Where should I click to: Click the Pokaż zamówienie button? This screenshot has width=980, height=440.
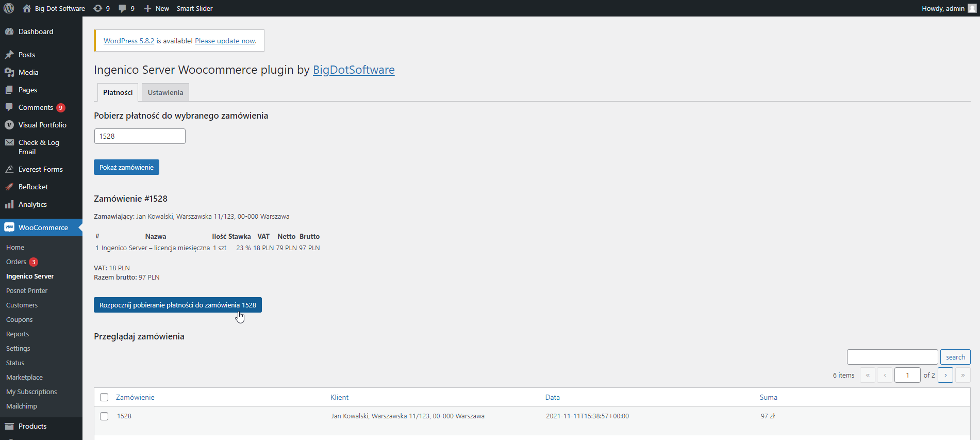[x=126, y=167]
